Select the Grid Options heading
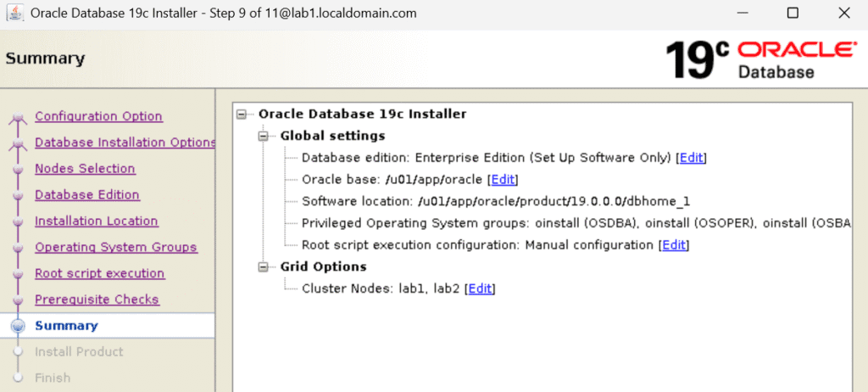The image size is (868, 392). tap(323, 266)
